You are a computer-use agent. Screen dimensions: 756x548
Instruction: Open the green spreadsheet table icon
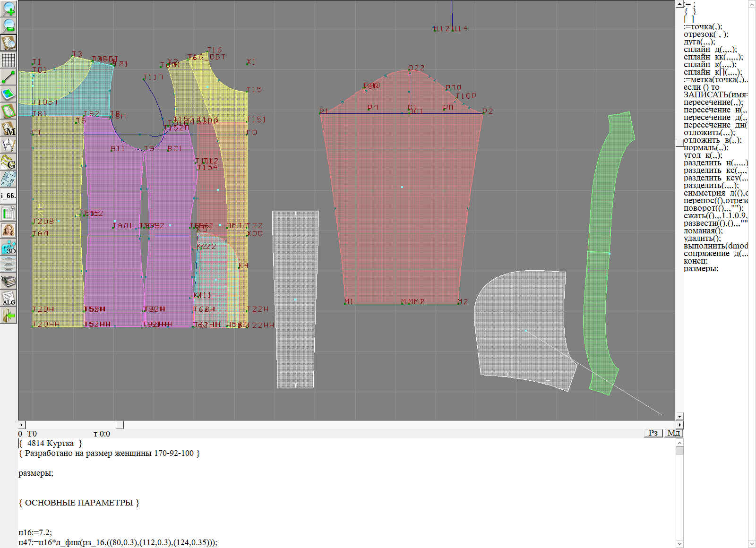[9, 213]
